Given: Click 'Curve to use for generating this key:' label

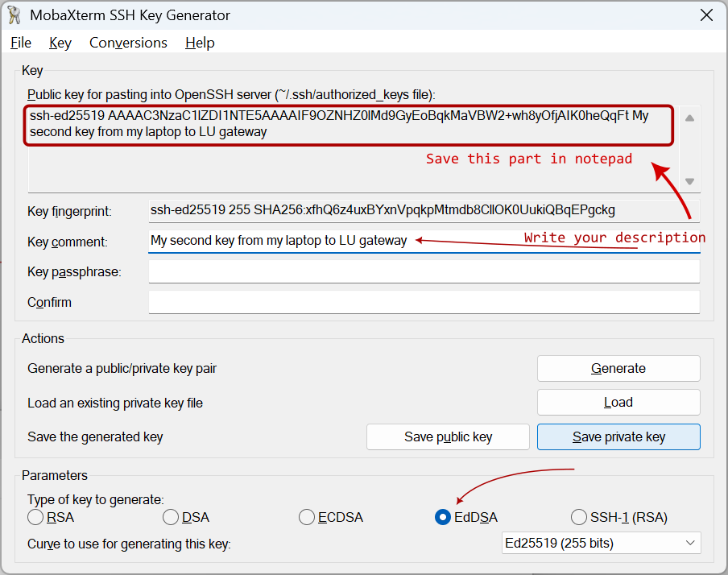Looking at the screenshot, I should coord(129,544).
